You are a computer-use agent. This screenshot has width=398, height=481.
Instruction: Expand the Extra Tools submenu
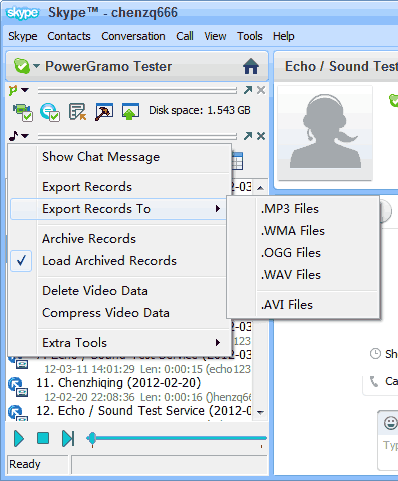(120, 343)
